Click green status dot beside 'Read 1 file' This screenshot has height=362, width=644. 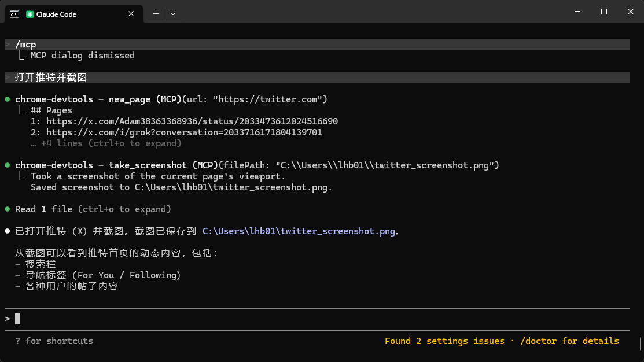tap(8, 209)
